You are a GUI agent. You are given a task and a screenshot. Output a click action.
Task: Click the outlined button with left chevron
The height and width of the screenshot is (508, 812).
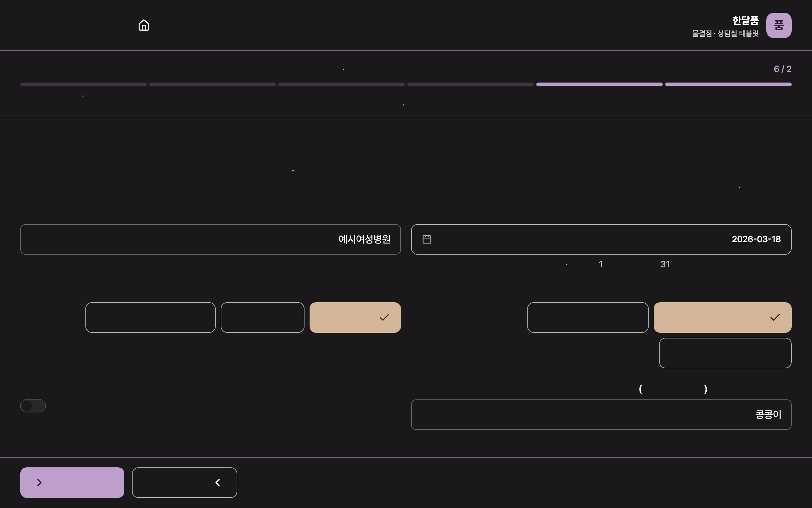[185, 483]
